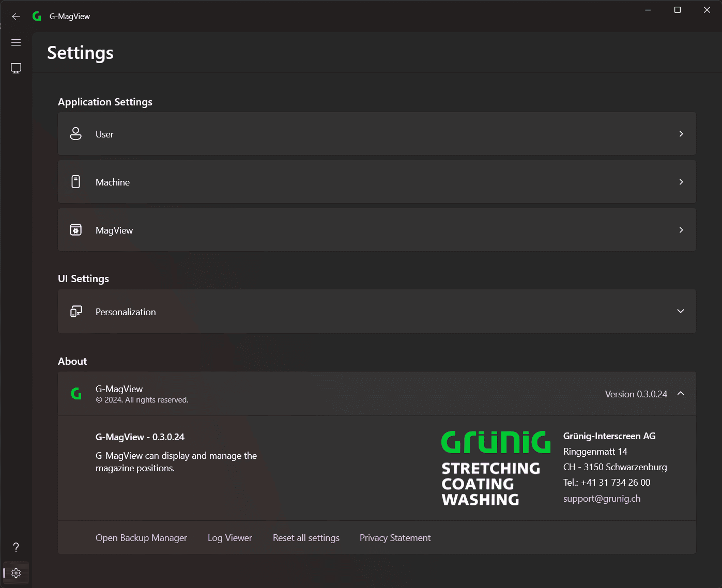Click the support@grunig.ch email link

tap(602, 499)
